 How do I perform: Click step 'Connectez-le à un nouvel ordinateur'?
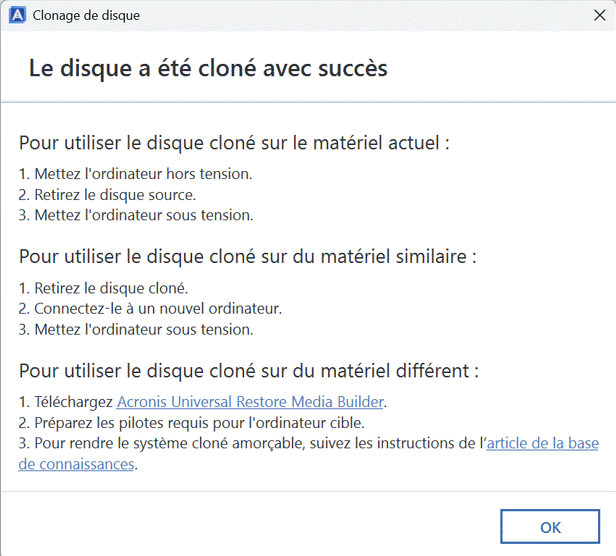click(x=150, y=308)
